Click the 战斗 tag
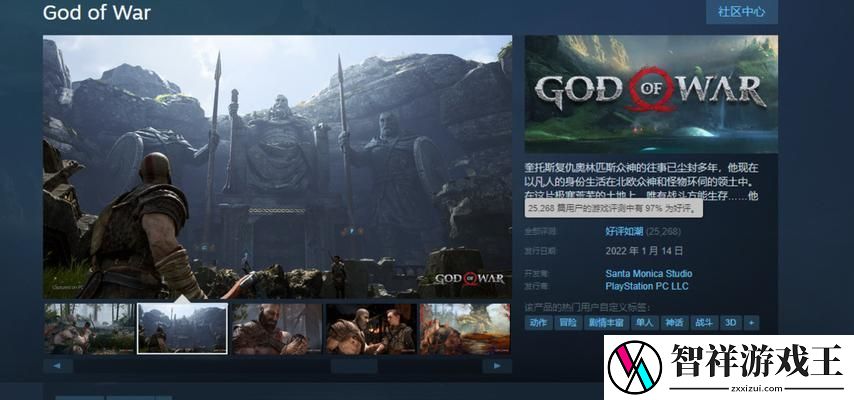This screenshot has width=854, height=400. click(704, 323)
